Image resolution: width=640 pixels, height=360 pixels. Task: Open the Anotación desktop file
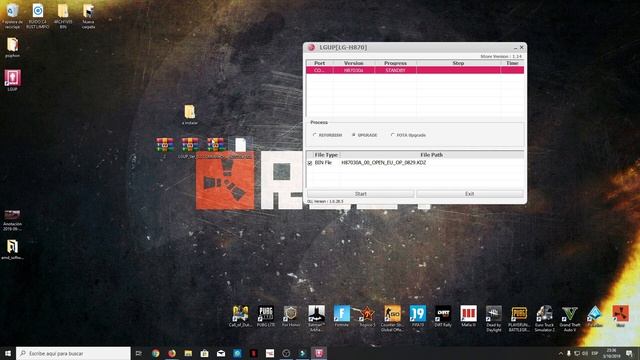[12, 220]
